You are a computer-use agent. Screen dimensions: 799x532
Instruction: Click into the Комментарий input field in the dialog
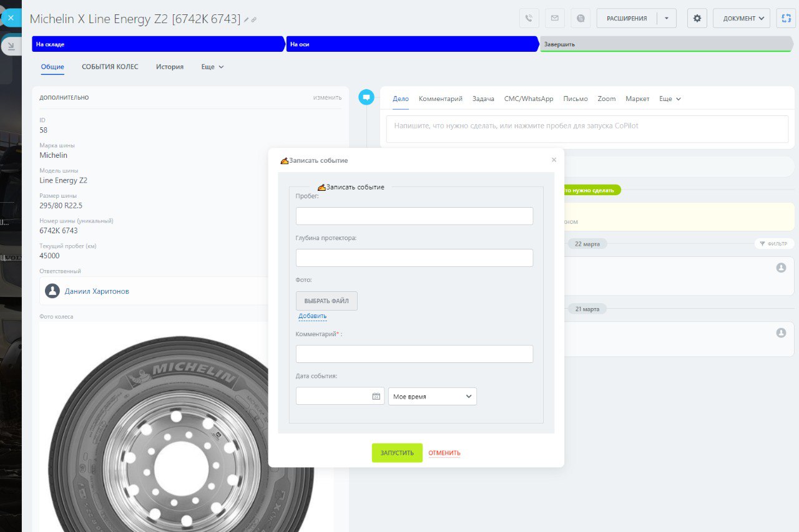click(414, 354)
